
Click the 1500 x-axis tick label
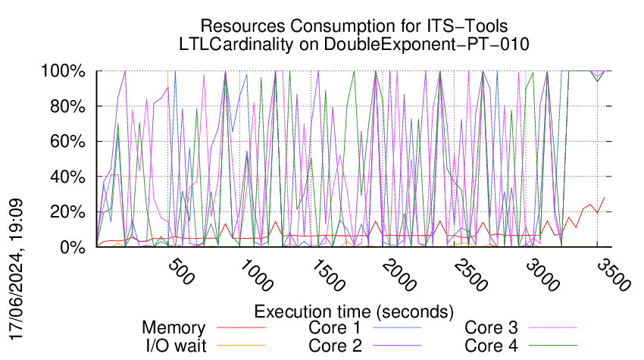(x=328, y=275)
